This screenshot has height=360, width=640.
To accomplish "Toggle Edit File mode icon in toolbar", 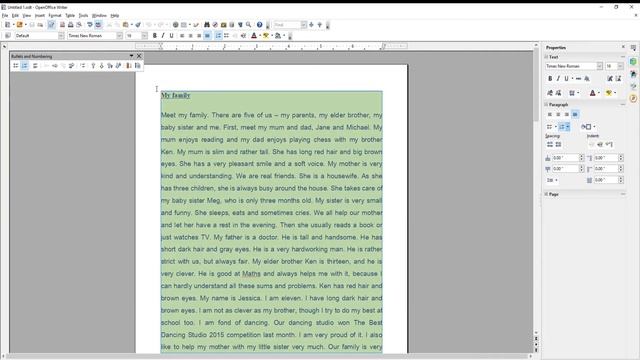I will coord(51,25).
